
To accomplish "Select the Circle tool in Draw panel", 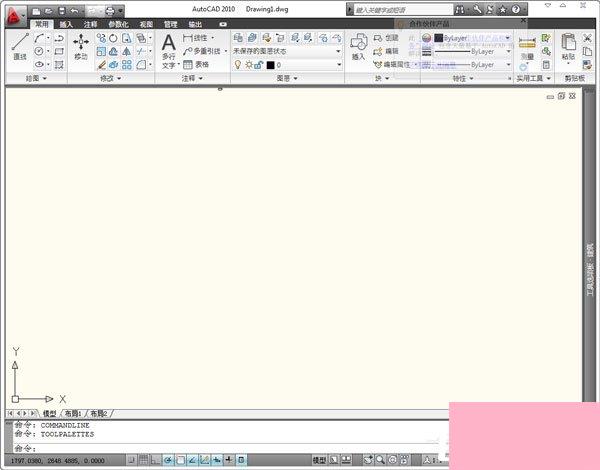I will [x=39, y=51].
